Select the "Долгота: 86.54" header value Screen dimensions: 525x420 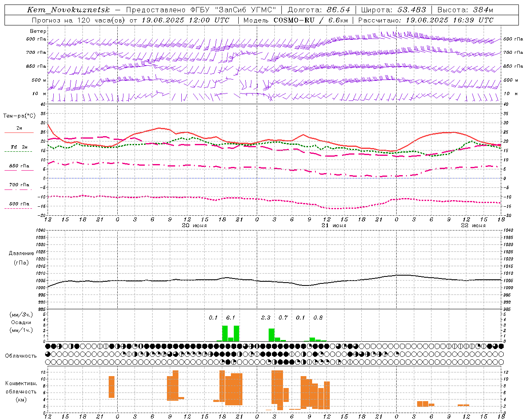coord(319,10)
